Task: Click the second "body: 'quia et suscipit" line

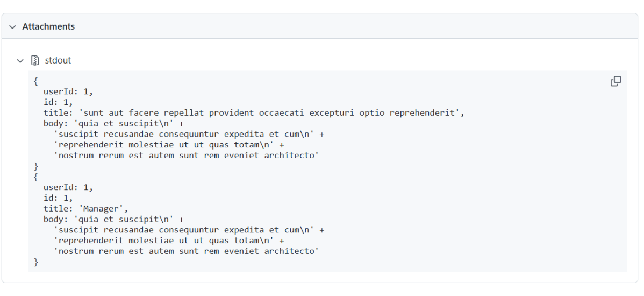Action: coord(113,219)
